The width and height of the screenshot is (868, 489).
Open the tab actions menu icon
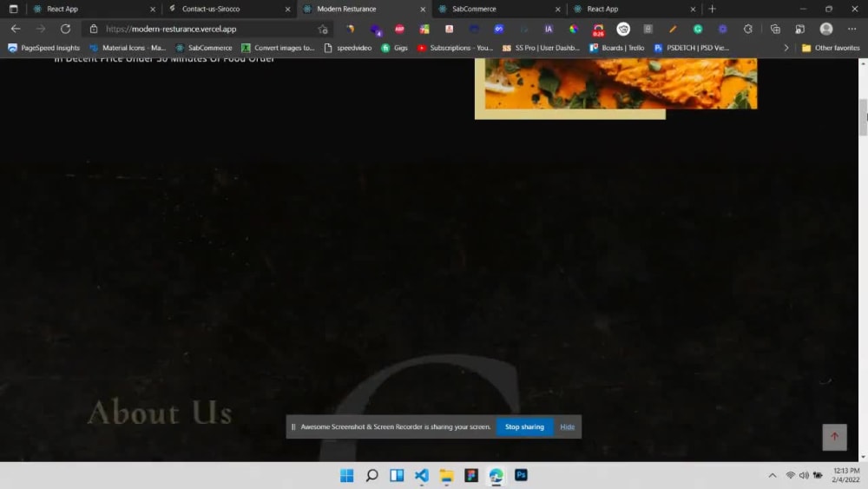tap(13, 9)
